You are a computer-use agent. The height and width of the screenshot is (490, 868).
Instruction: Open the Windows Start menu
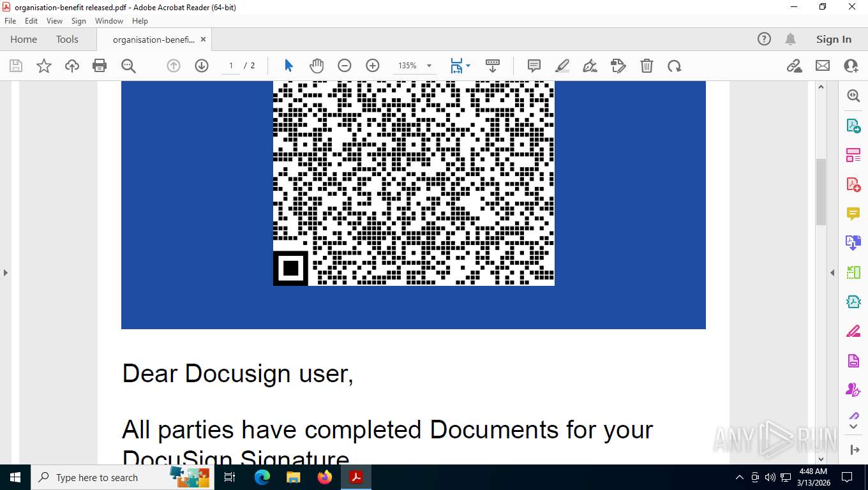click(x=15, y=477)
